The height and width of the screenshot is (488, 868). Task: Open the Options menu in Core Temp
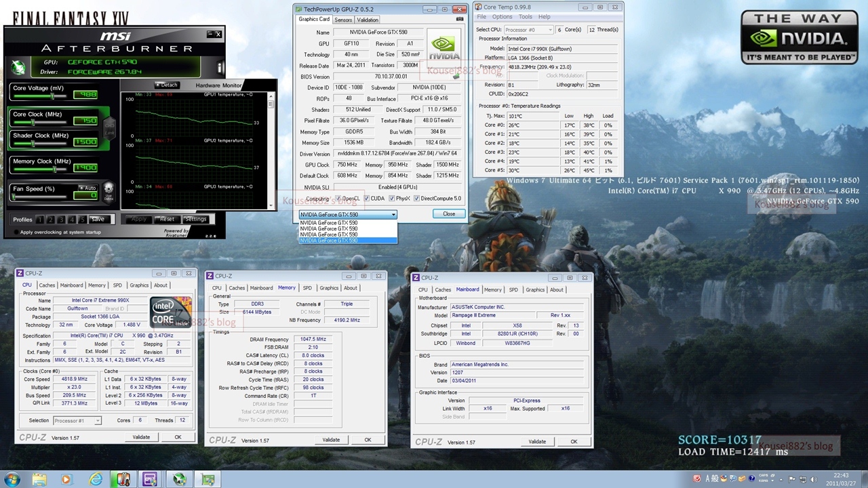[x=502, y=17]
